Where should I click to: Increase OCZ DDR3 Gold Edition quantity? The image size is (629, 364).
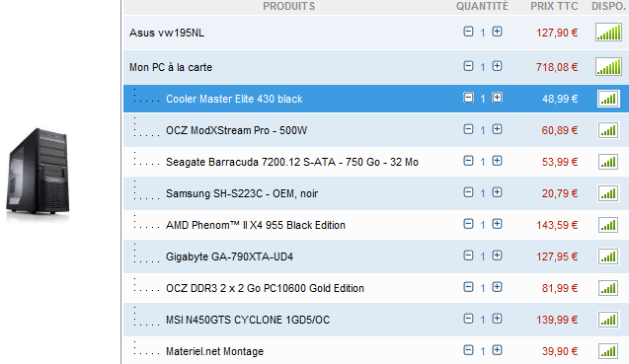click(x=497, y=287)
